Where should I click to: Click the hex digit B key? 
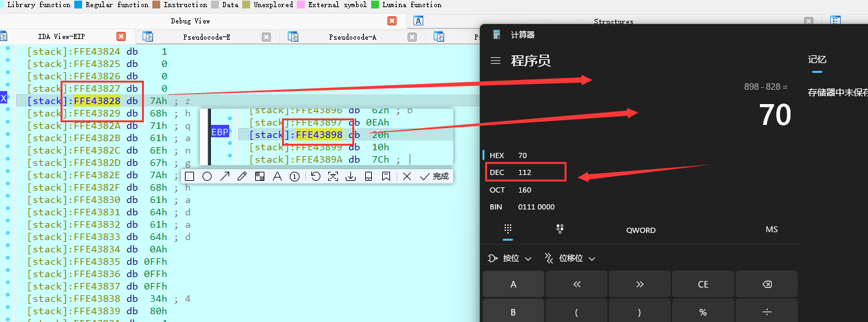[513, 312]
